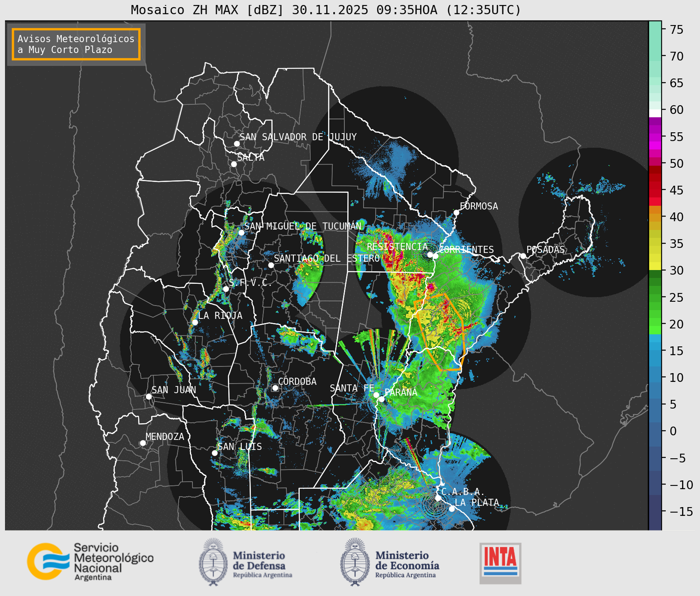Screen dimensions: 700x596
Task: Click the Posadas city dot
Action: pos(523,256)
